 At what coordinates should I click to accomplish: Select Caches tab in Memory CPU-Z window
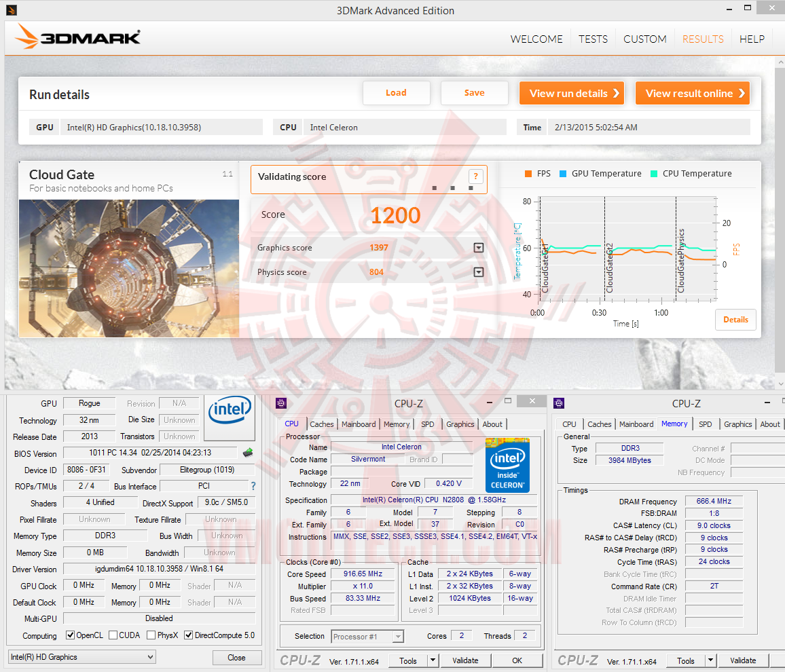(599, 424)
